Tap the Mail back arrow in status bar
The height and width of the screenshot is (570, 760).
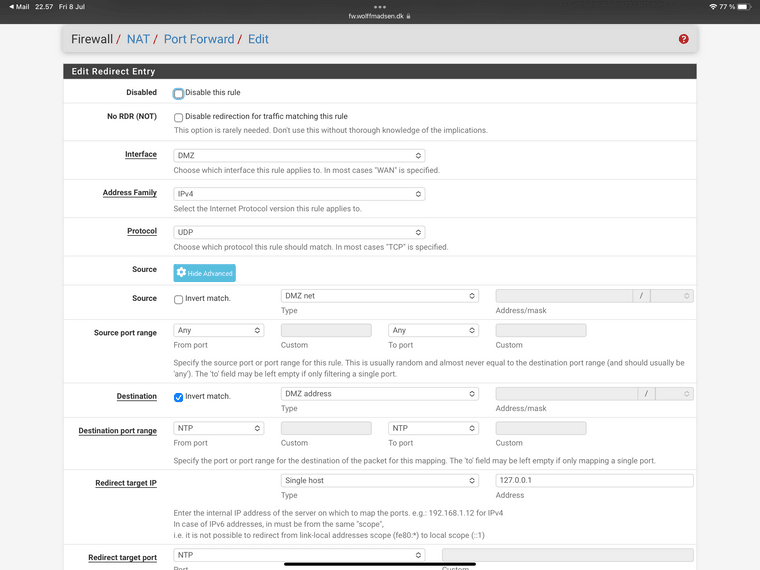tap(19, 7)
